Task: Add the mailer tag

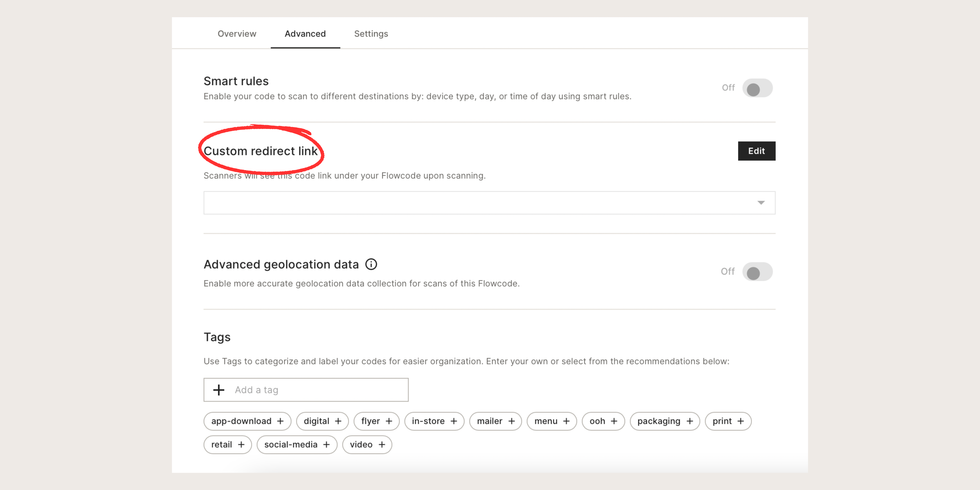Action: click(495, 421)
